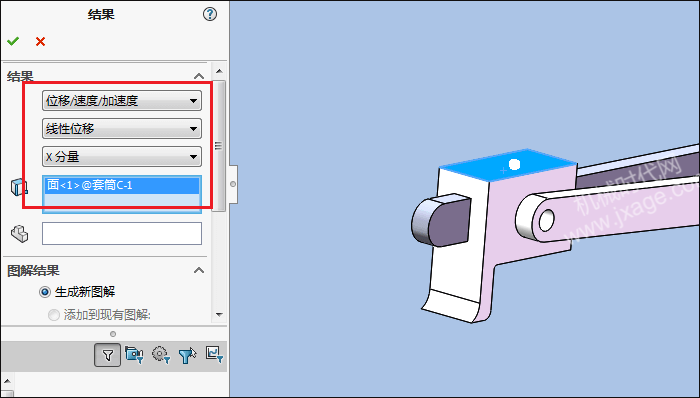Click the panel scrollbar down arrow

click(x=219, y=315)
